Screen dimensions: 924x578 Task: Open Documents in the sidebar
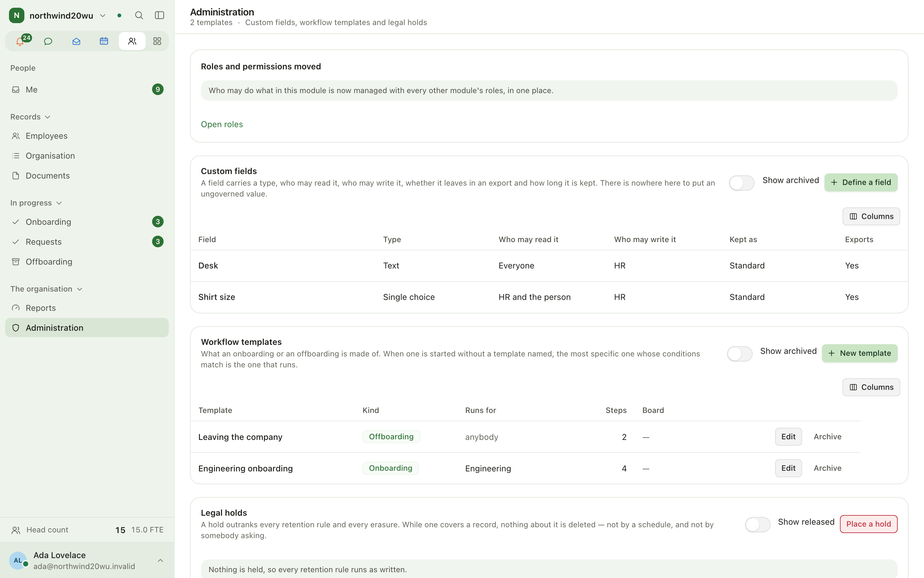tap(87, 175)
